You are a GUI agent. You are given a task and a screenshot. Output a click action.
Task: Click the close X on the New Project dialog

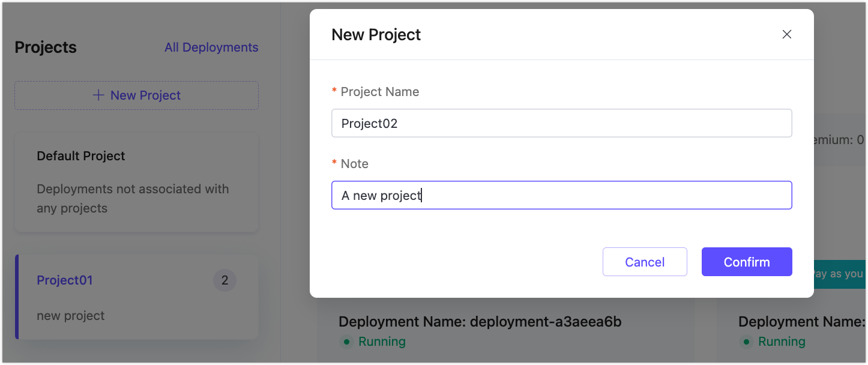[x=786, y=34]
